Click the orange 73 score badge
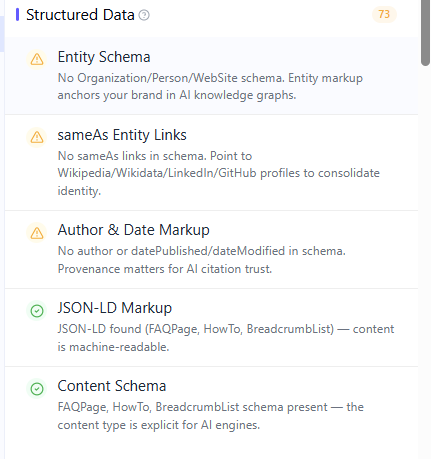 coord(384,14)
